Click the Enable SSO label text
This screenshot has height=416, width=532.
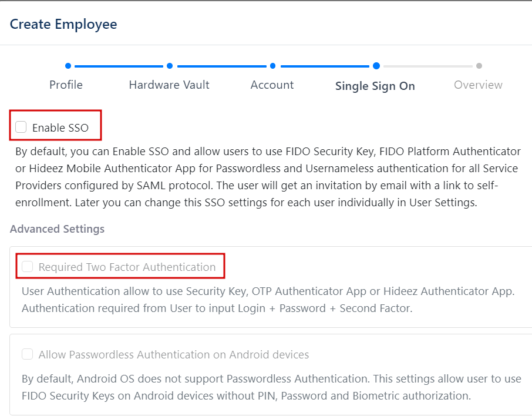pos(60,127)
